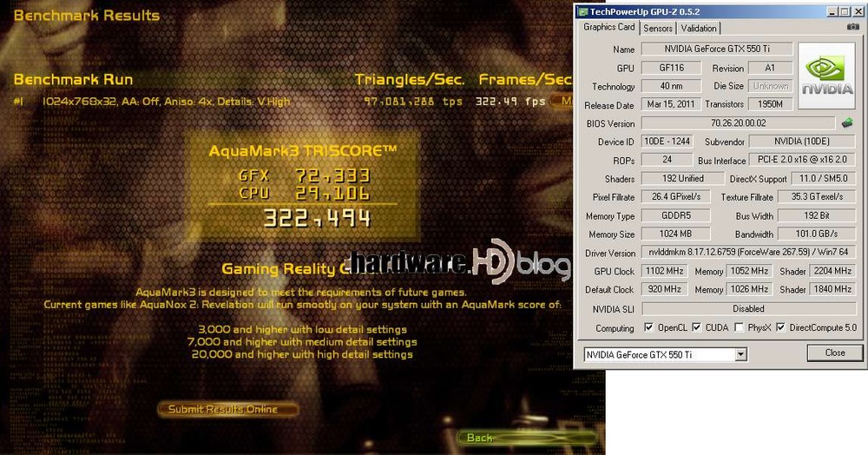Screen dimensions: 868x455
Task: Click the GPU Clock row Memory value 1052 MHz
Action: pyautogui.click(x=750, y=271)
